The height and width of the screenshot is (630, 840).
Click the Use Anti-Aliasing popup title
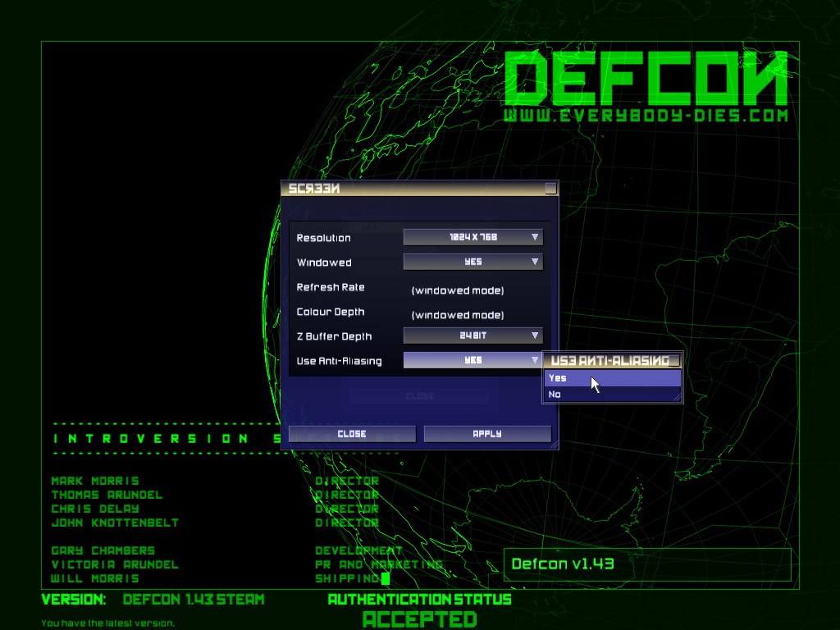[609, 361]
